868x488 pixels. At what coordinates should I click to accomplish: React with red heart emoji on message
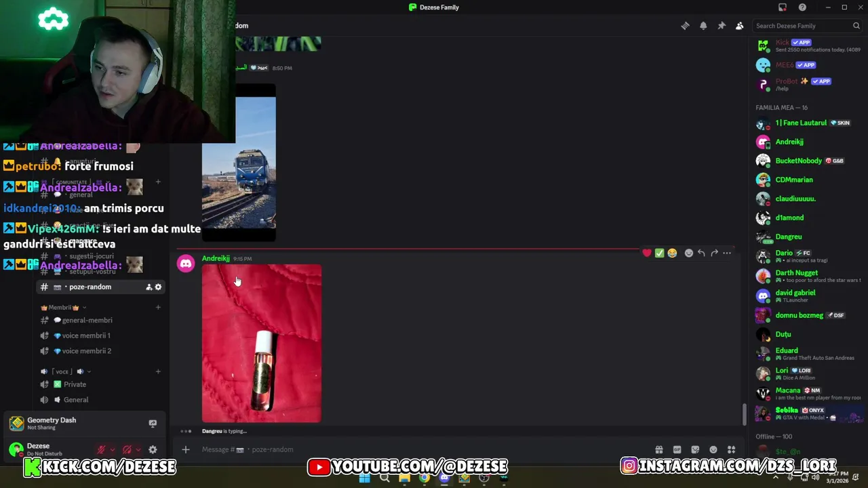point(647,253)
